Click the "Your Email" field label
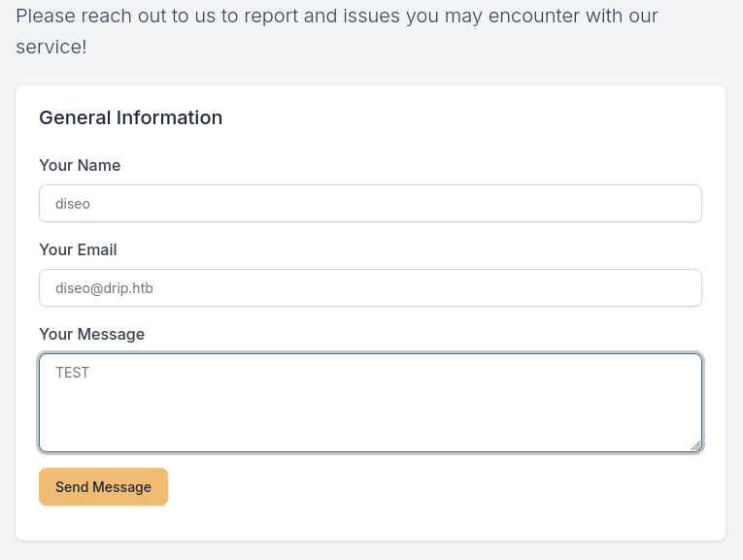Viewport: 743px width, 560px height. pyautogui.click(x=78, y=250)
